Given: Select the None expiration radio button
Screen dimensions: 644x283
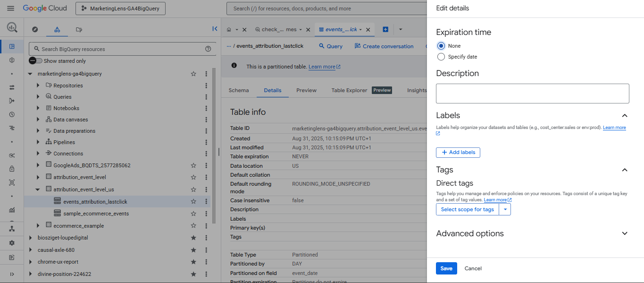Looking at the screenshot, I should (441, 45).
